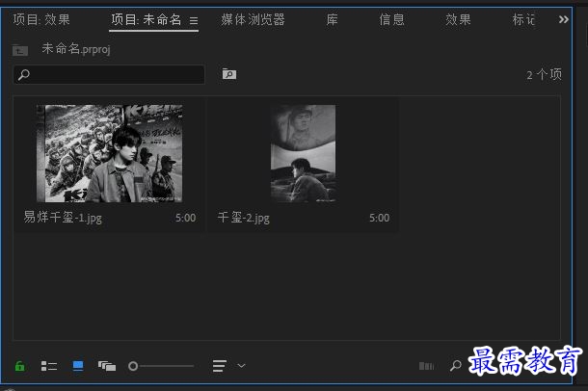Click the 5:00 duration of 易烊千玺-1.jpg
The image size is (588, 391).
click(x=186, y=218)
